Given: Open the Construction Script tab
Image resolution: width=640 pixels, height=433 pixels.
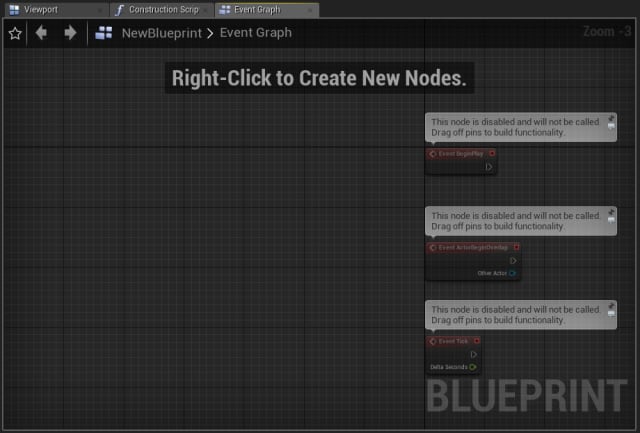Looking at the screenshot, I should (x=162, y=10).
